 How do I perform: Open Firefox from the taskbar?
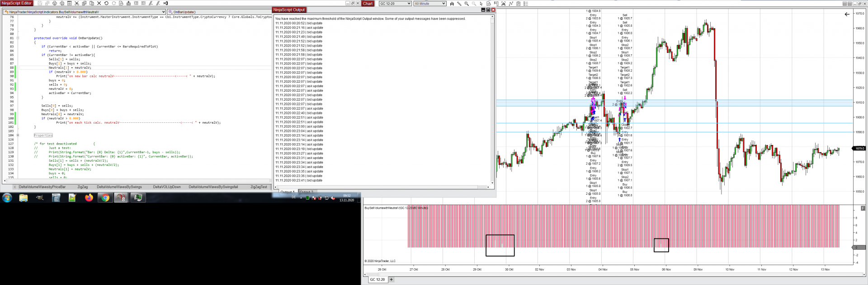[89, 198]
